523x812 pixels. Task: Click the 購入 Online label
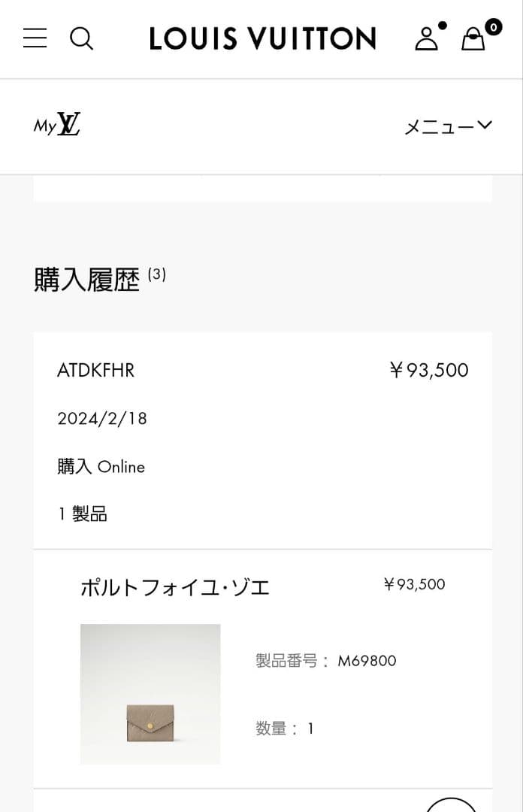point(101,467)
